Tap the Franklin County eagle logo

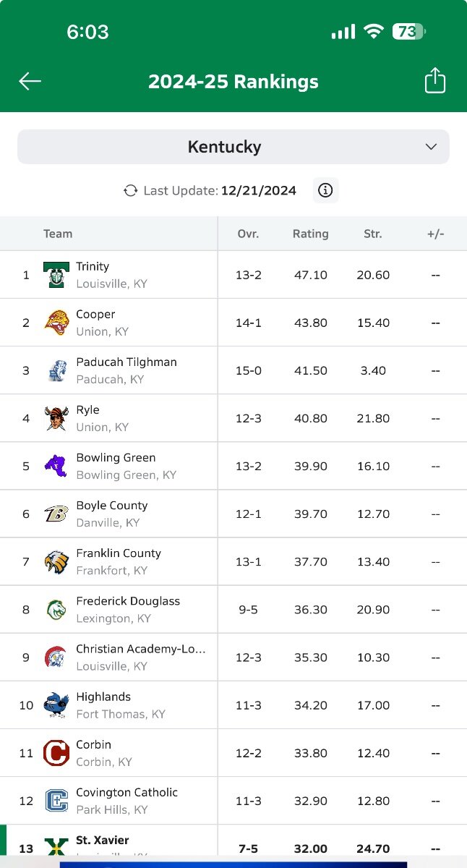coord(56,562)
